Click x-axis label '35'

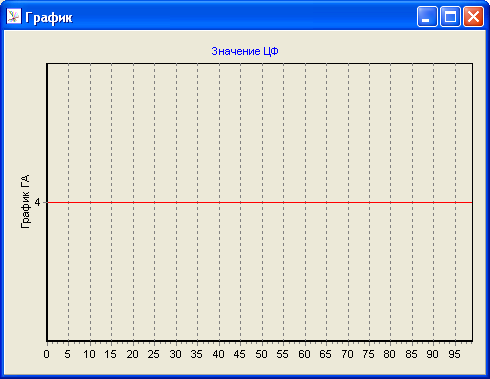pos(197,354)
